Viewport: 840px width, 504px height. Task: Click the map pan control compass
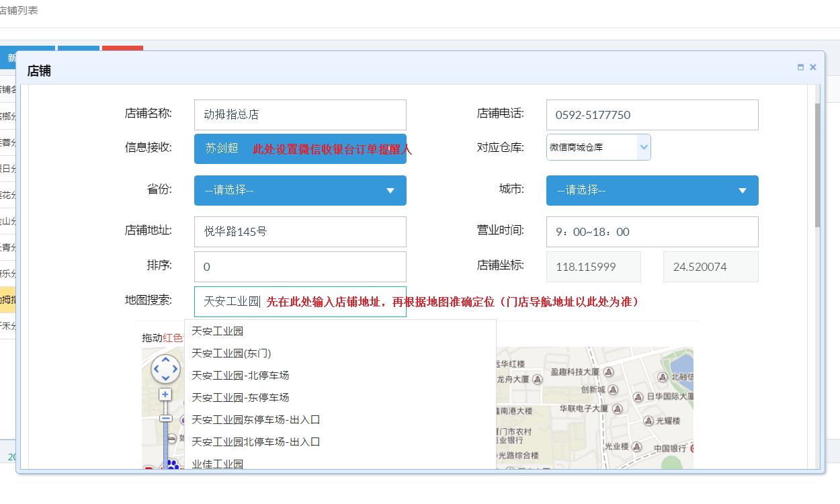(x=165, y=368)
